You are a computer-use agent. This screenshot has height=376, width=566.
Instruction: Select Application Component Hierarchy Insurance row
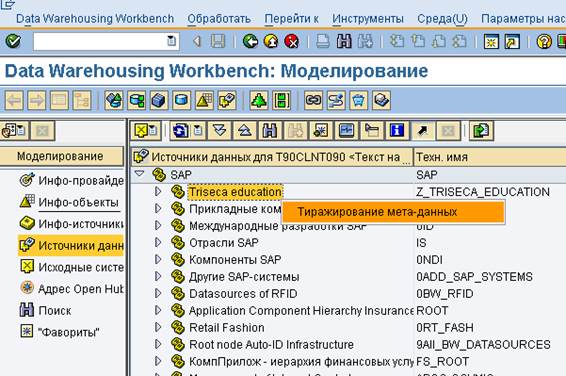click(301, 311)
